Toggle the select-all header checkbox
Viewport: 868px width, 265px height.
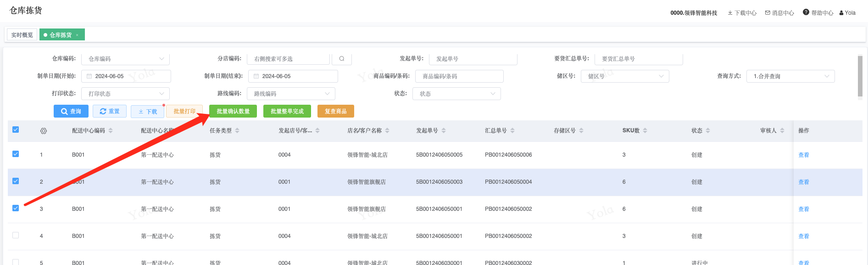click(x=16, y=130)
